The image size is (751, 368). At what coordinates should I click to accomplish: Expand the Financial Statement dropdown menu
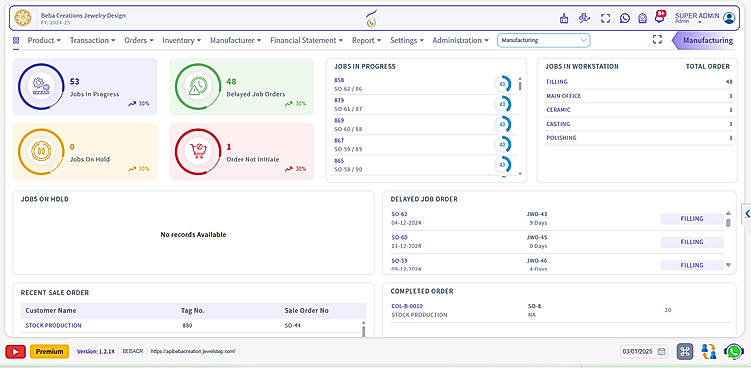(x=307, y=40)
